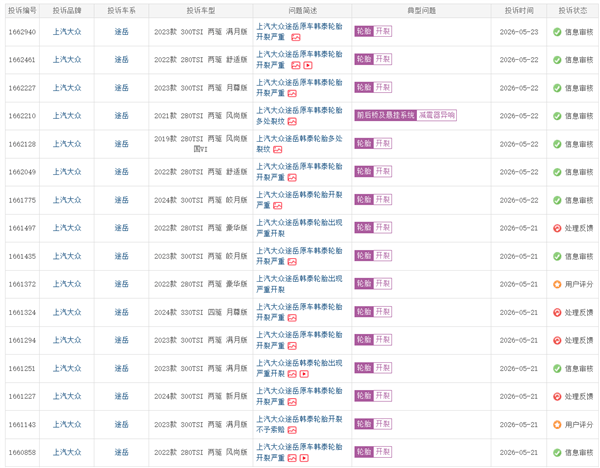Click the 投诉时间 column header
The image size is (600, 468).
[x=519, y=11]
